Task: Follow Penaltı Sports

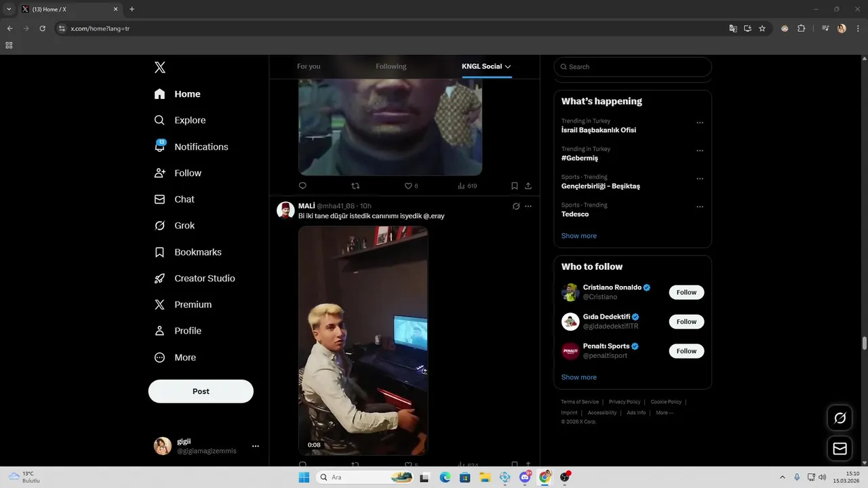Action: pyautogui.click(x=686, y=351)
